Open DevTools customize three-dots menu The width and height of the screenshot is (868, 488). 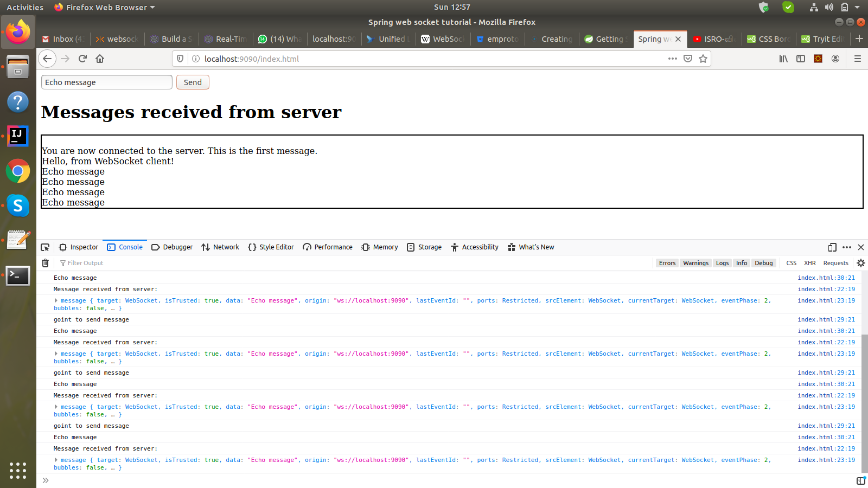pyautogui.click(x=847, y=247)
